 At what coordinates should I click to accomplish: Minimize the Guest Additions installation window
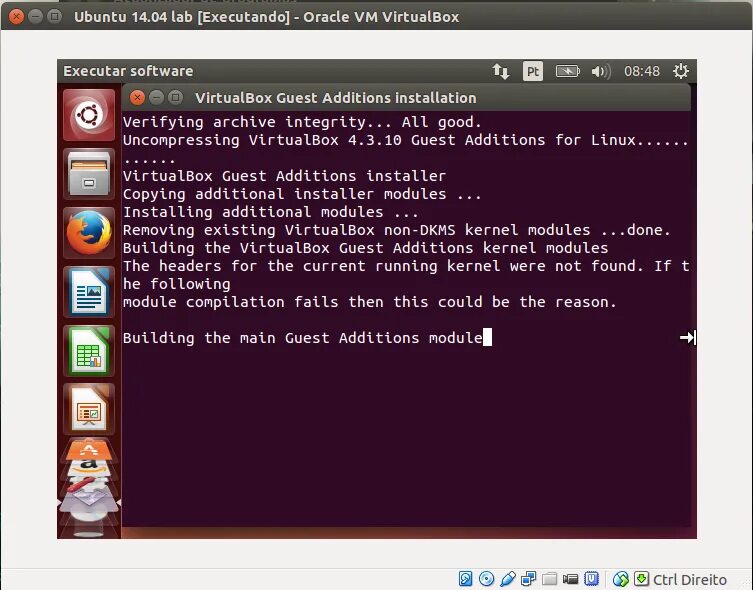[156, 98]
